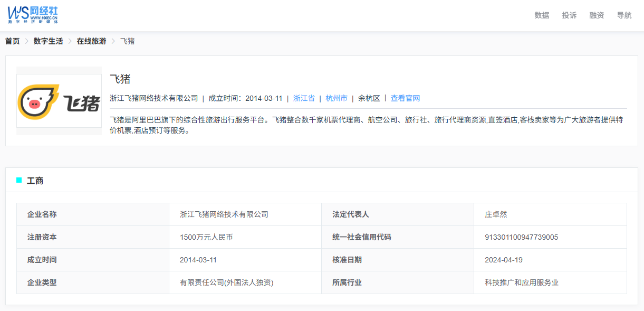Click the 1500万元人民币 capital value
This screenshot has height=311, width=644.
[x=206, y=237]
